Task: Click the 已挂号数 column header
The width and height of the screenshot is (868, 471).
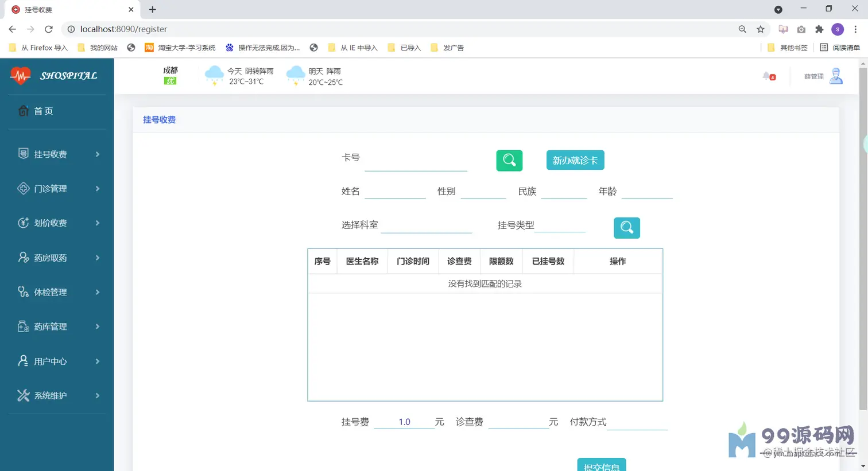Action: 548,261
